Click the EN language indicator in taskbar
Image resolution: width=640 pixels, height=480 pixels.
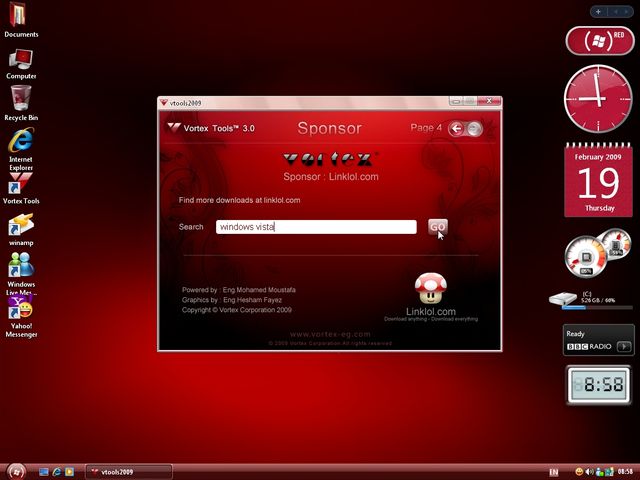coord(554,471)
